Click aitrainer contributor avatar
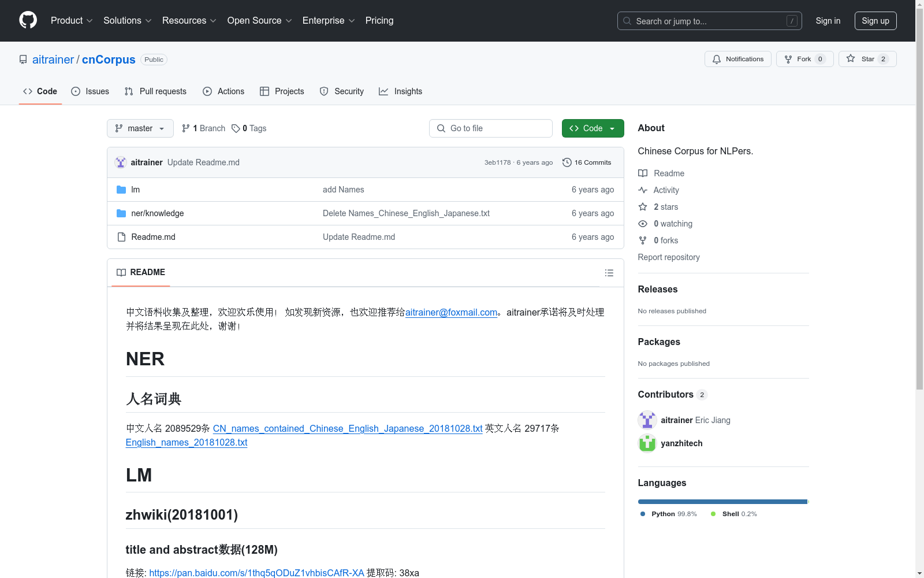This screenshot has height=578, width=924. click(647, 420)
